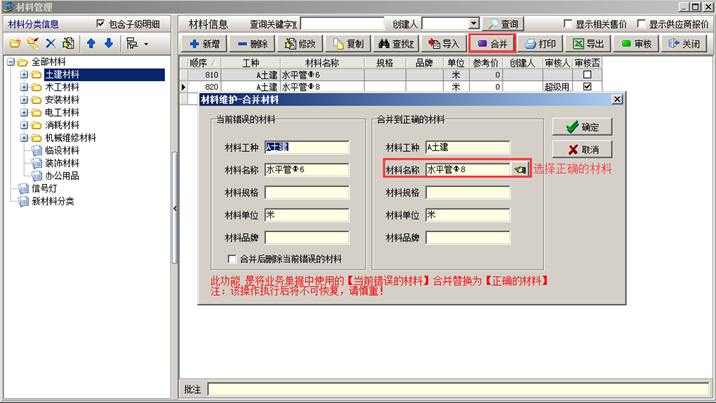
Task: Select 装饰材料 in the category tree
Action: click(x=61, y=163)
